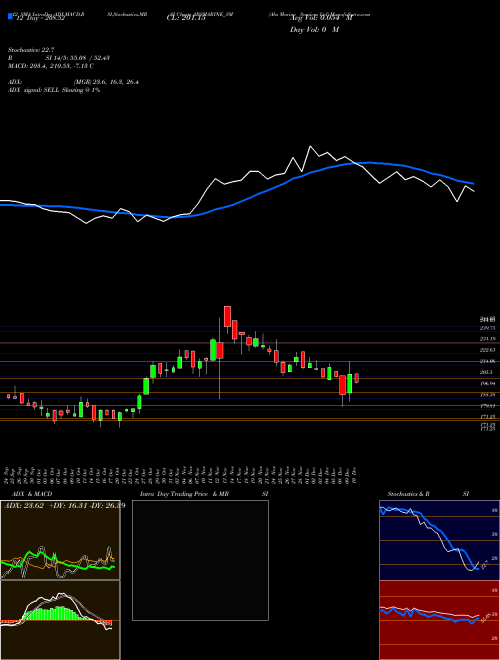Open the blue Stochastics chart panel
Viewport: 500px width, 660px height.
(x=439, y=540)
